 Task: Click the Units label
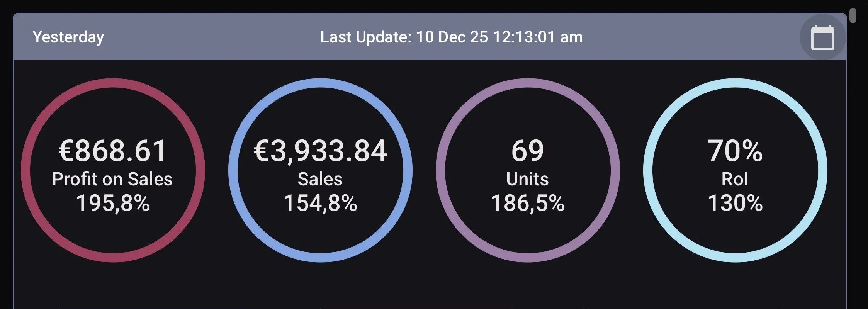pos(528,179)
